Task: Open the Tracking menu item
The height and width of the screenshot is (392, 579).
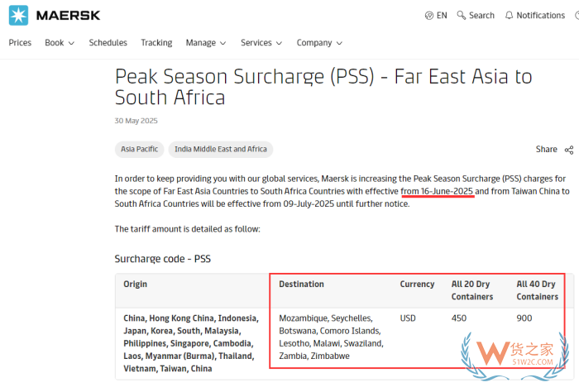Action: click(x=156, y=43)
